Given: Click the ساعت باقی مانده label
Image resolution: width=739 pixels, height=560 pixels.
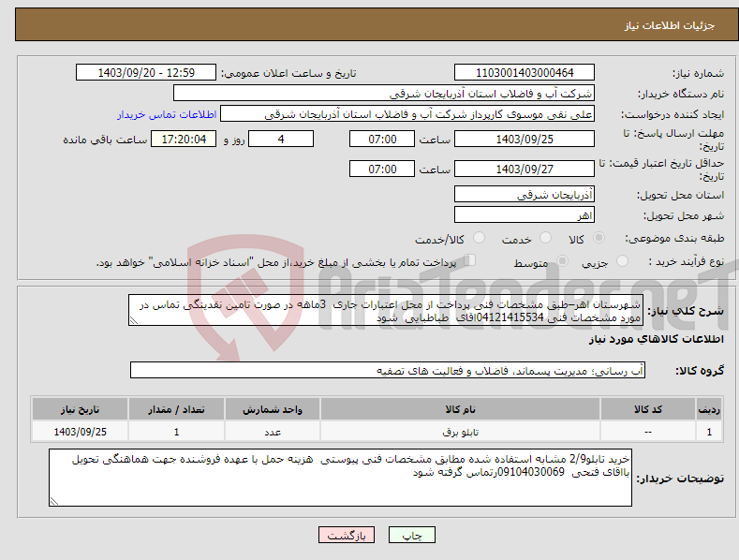Looking at the screenshot, I should 105,140.
